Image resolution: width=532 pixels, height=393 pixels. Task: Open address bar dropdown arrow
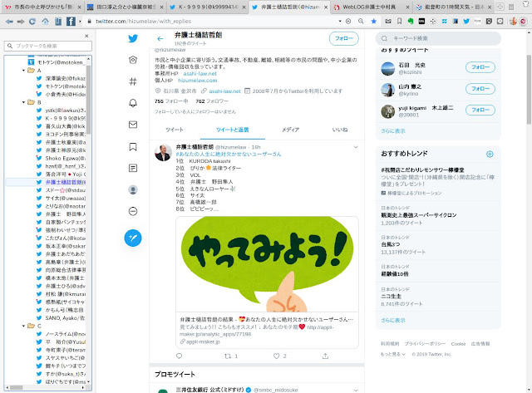point(340,21)
